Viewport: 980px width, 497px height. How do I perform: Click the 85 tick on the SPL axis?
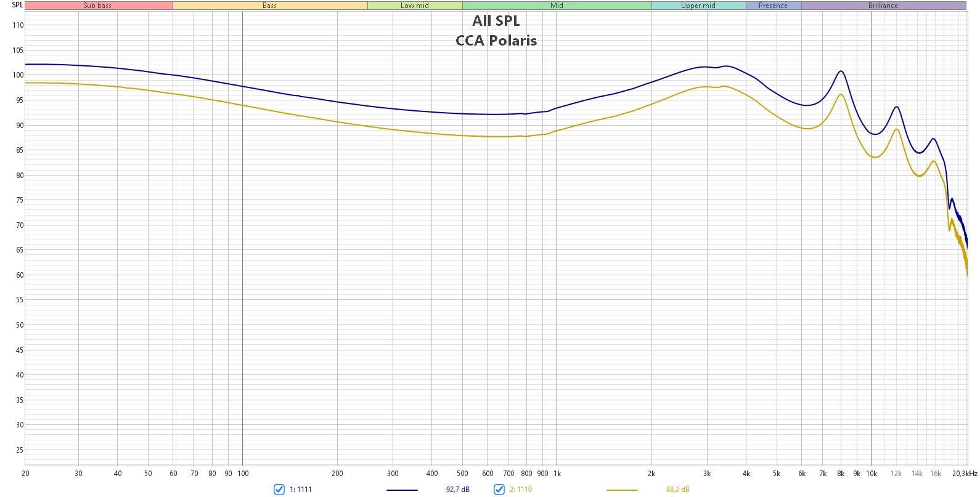[x=20, y=150]
